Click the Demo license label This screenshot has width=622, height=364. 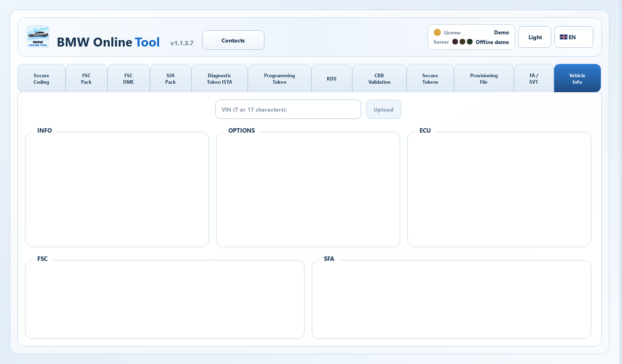(x=501, y=32)
